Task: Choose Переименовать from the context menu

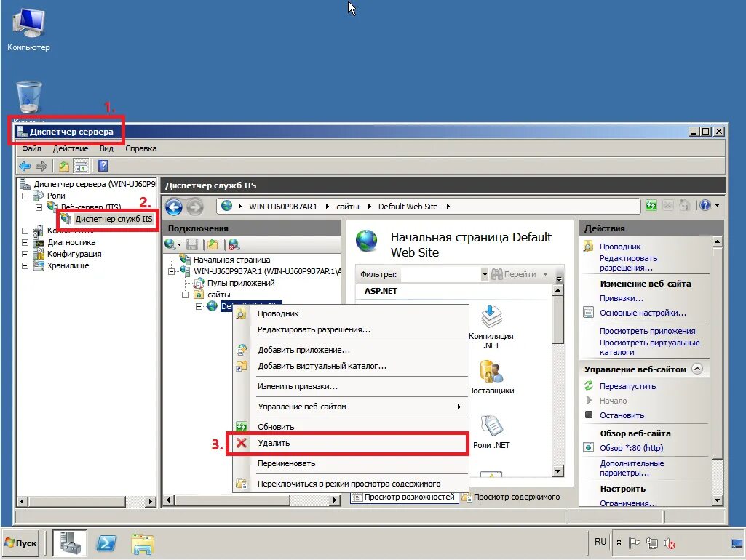Action: pyautogui.click(x=350, y=463)
